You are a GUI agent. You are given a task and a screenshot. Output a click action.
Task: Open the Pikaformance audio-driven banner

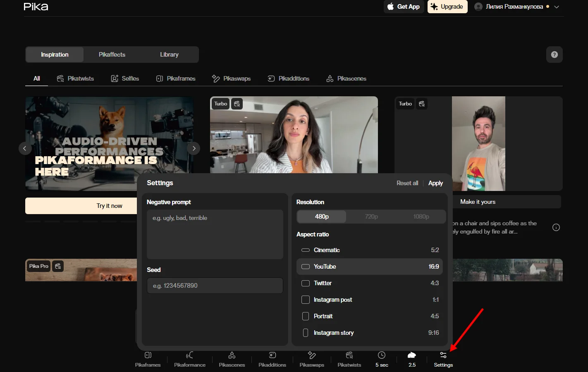pos(110,143)
